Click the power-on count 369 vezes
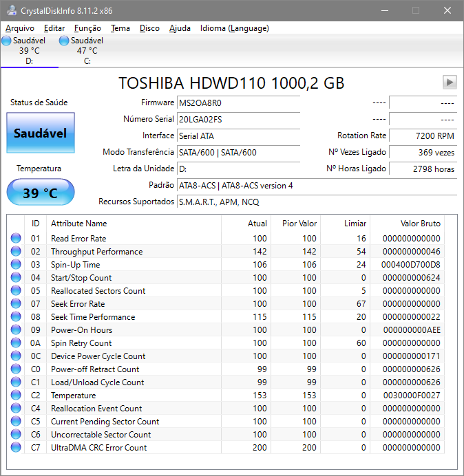The width and height of the screenshot is (464, 476). [x=423, y=152]
